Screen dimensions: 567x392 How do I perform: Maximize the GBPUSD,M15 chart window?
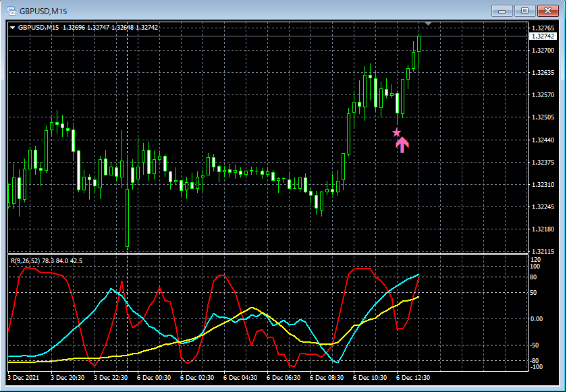(524, 11)
